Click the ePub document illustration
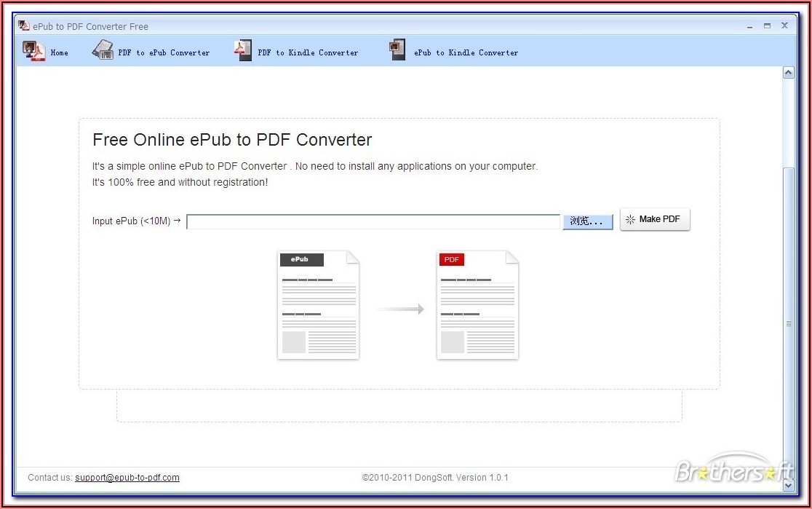 point(319,305)
